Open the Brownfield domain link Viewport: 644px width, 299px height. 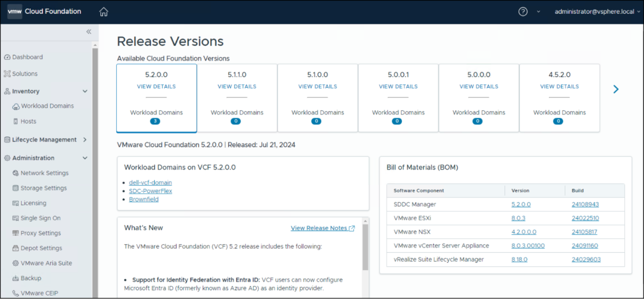tap(144, 200)
